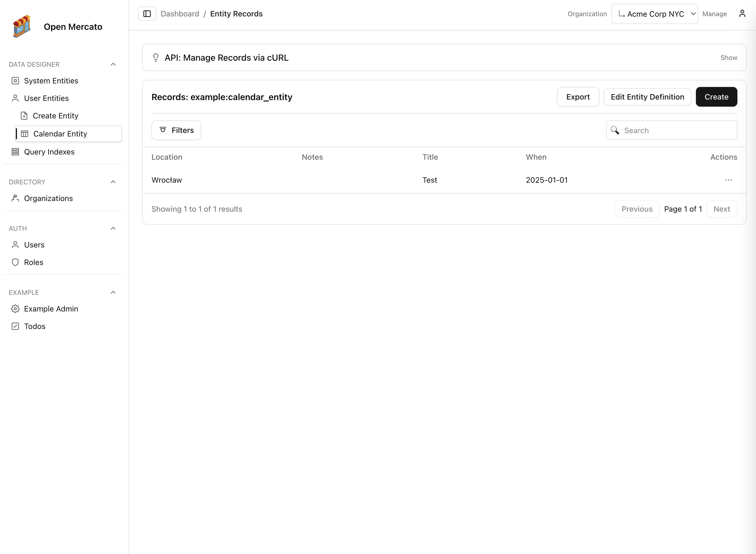
Task: Toggle the sidebar panel icon
Action: point(147,14)
